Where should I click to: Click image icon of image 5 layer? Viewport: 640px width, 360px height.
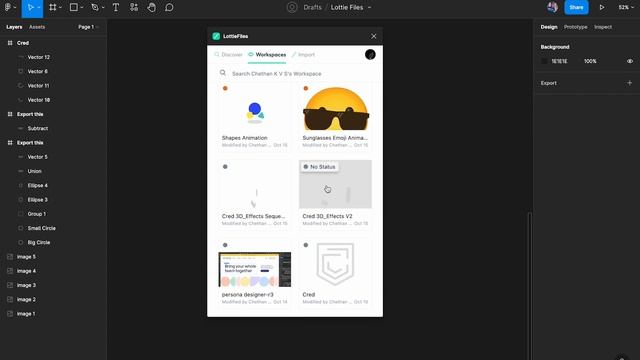pyautogui.click(x=10, y=257)
